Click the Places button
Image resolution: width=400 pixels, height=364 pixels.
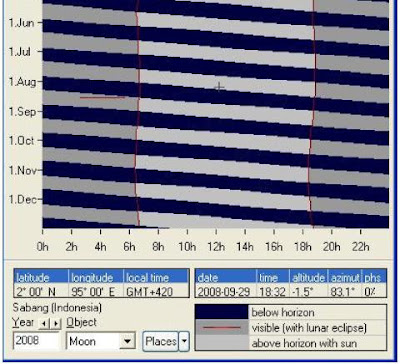pos(160,341)
